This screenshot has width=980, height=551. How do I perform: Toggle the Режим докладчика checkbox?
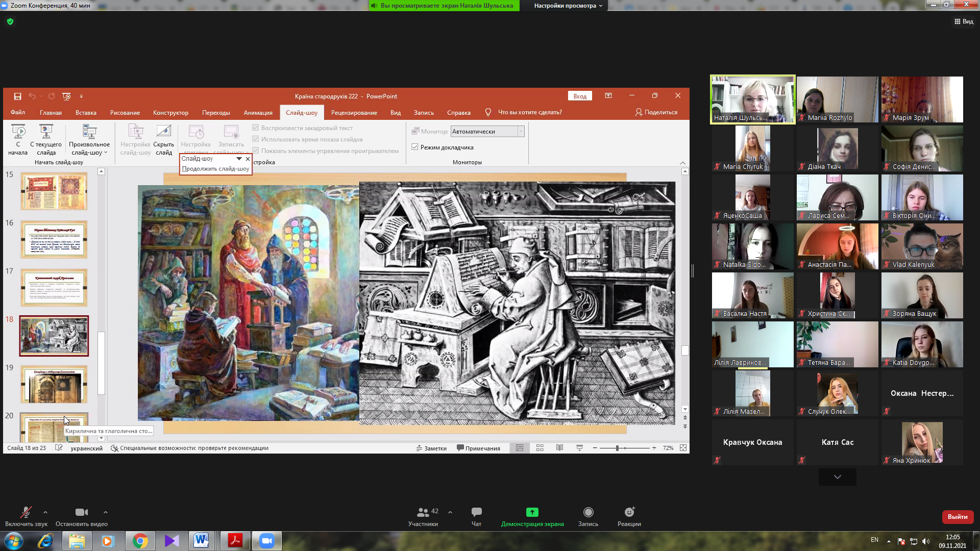tap(415, 147)
